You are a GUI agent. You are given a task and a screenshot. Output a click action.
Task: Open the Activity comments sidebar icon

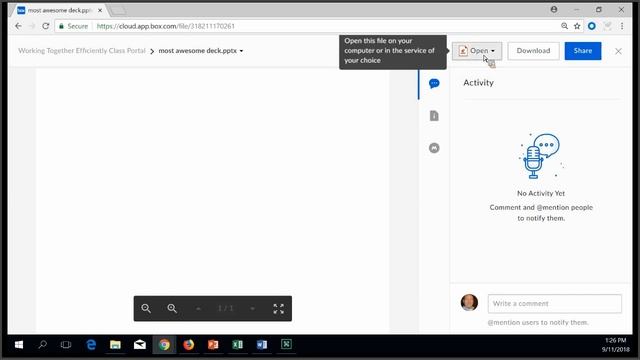pyautogui.click(x=434, y=84)
